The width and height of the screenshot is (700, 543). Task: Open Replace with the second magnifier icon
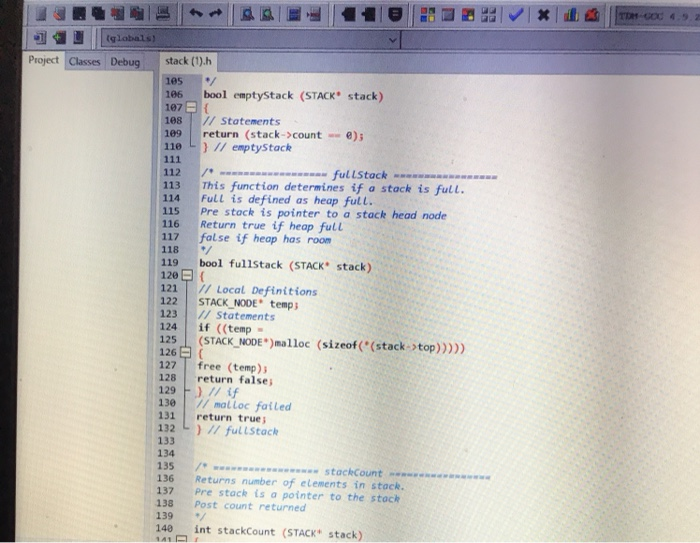(x=267, y=15)
